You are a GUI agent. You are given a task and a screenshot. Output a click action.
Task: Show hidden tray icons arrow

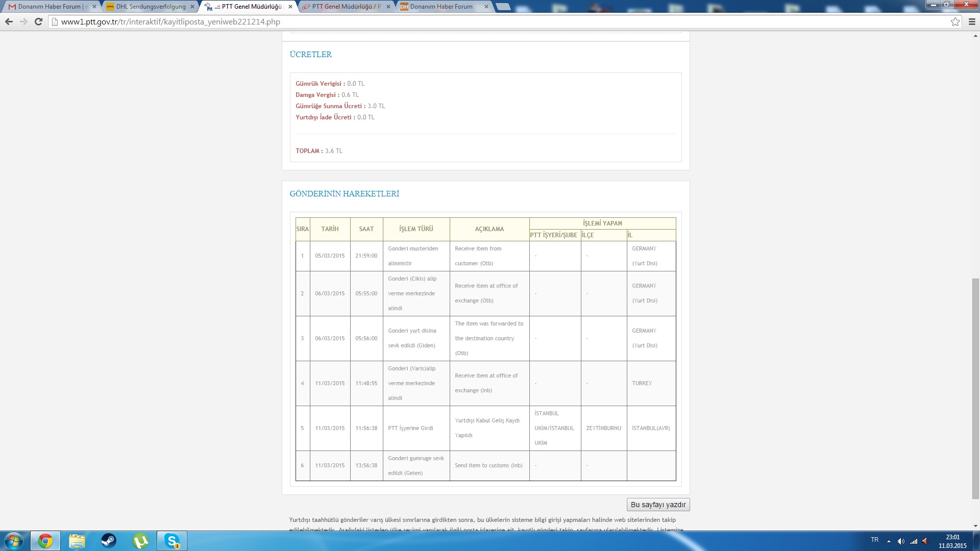[x=889, y=541]
